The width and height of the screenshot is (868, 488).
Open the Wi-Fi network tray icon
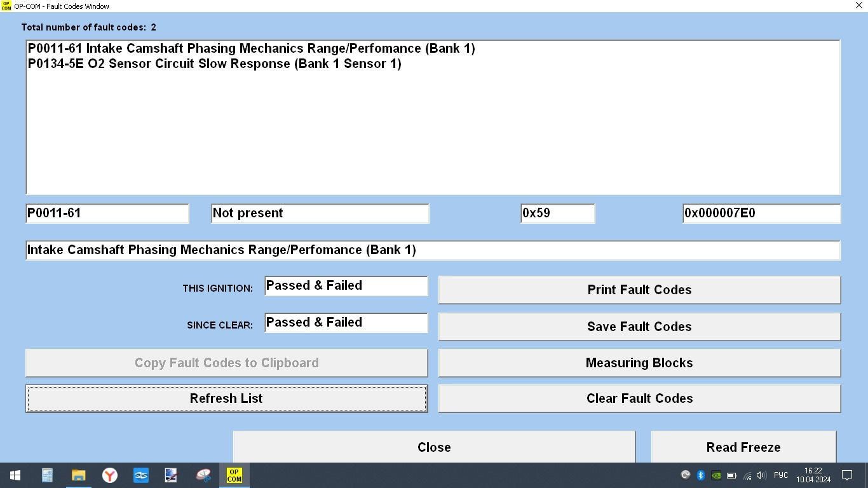[x=747, y=475]
